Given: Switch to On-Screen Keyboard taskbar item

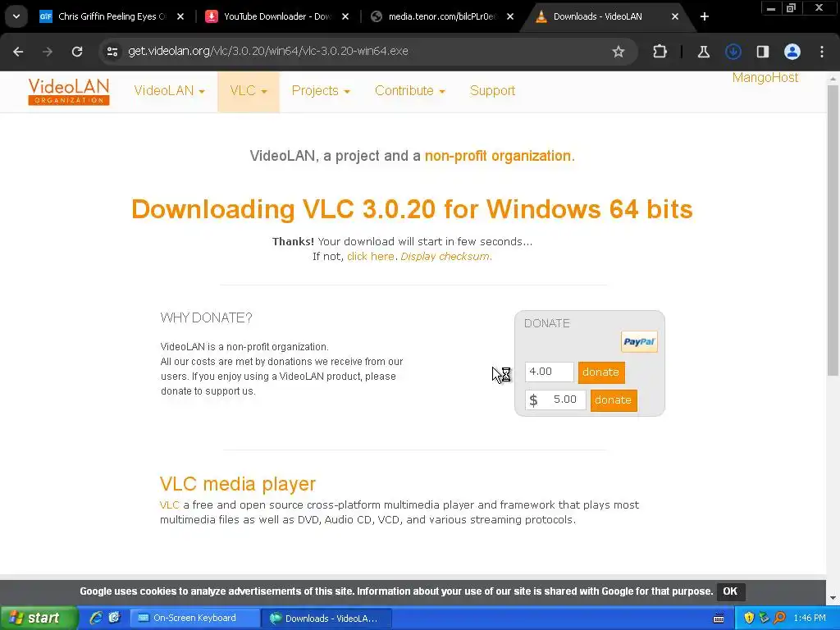Looking at the screenshot, I should [x=195, y=619].
